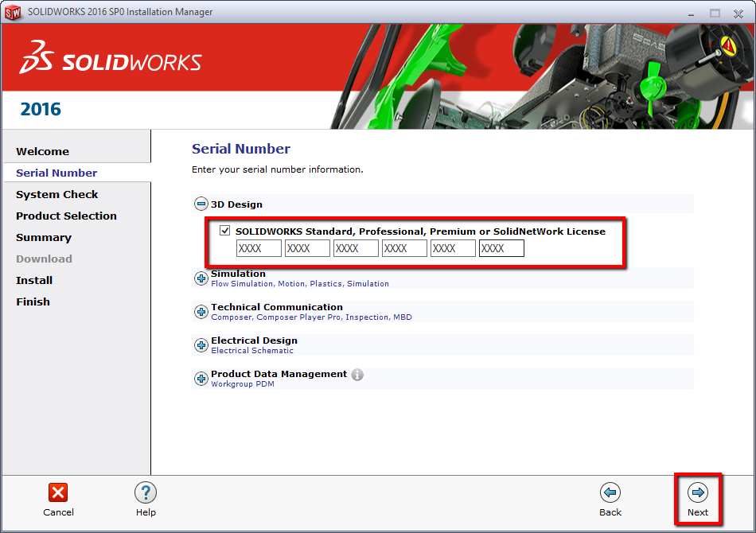Click the SOLIDWORKS logo in the banner

pos(111,58)
